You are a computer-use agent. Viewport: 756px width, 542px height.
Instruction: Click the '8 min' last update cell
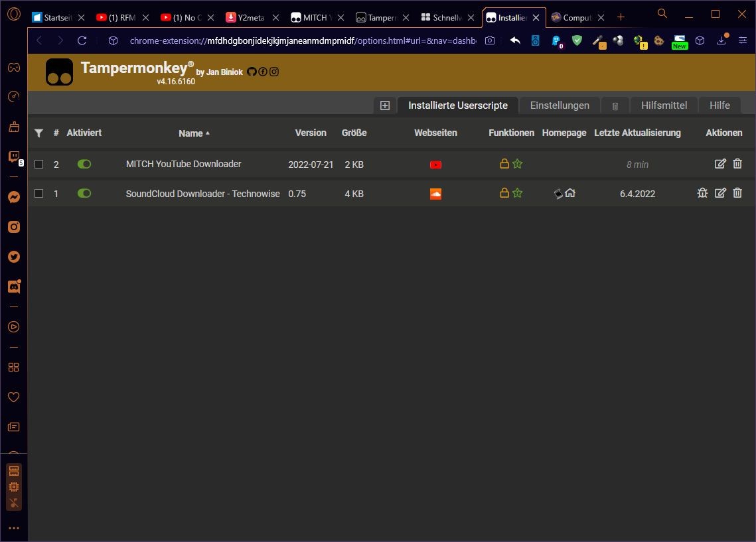637,165
